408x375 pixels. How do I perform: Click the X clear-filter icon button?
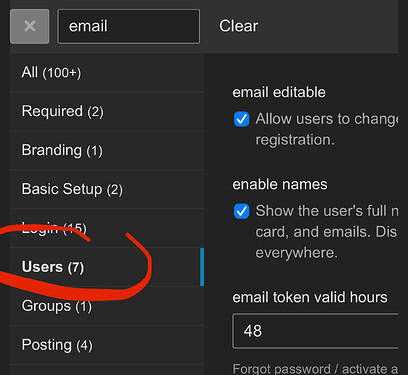30,26
